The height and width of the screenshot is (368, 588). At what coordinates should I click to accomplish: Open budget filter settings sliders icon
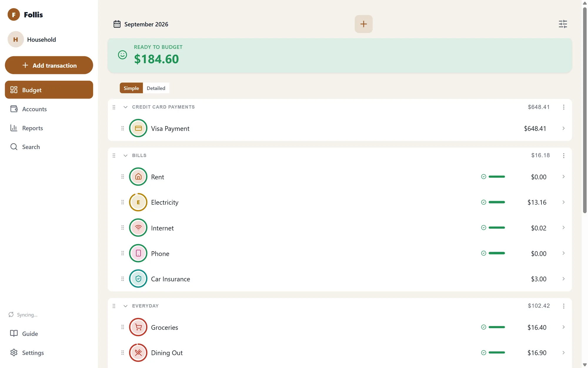563,24
